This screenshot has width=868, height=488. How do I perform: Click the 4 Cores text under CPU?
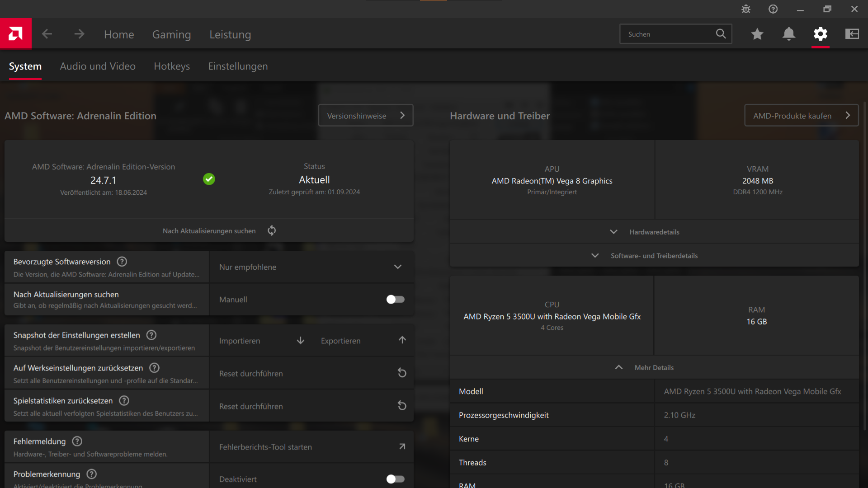point(552,328)
